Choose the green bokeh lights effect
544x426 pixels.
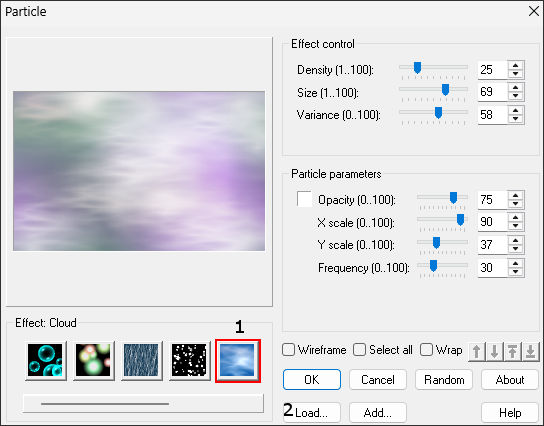(x=93, y=360)
